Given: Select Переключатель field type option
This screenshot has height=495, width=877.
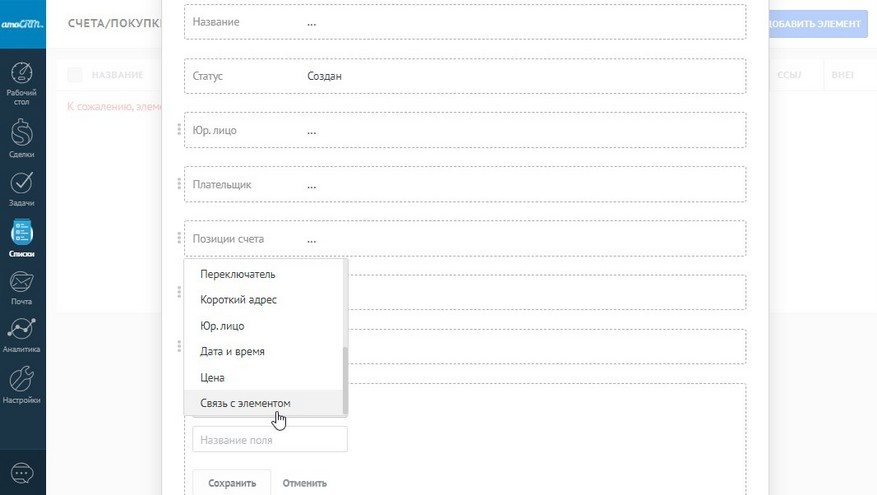Looking at the screenshot, I should coord(238,274).
